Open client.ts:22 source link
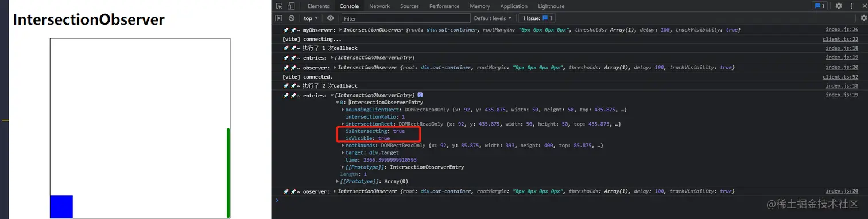Image resolution: width=868 pixels, height=219 pixels. click(x=840, y=39)
